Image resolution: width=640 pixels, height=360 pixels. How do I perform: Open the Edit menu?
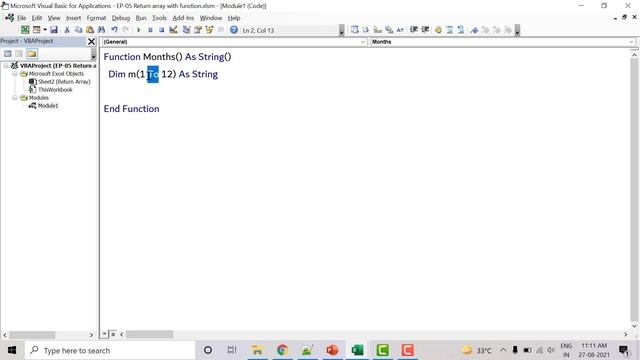pyautogui.click(x=37, y=18)
